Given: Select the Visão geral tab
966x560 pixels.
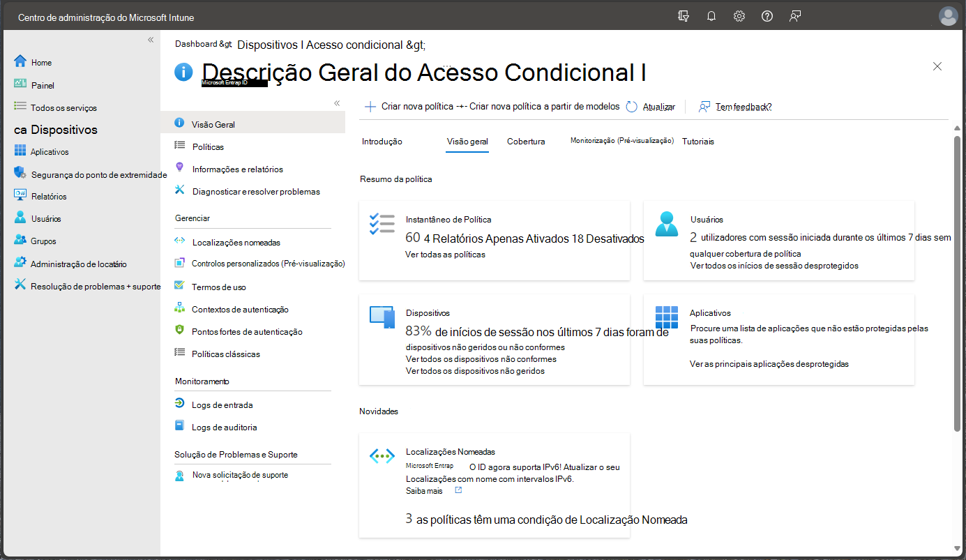Looking at the screenshot, I should [467, 142].
